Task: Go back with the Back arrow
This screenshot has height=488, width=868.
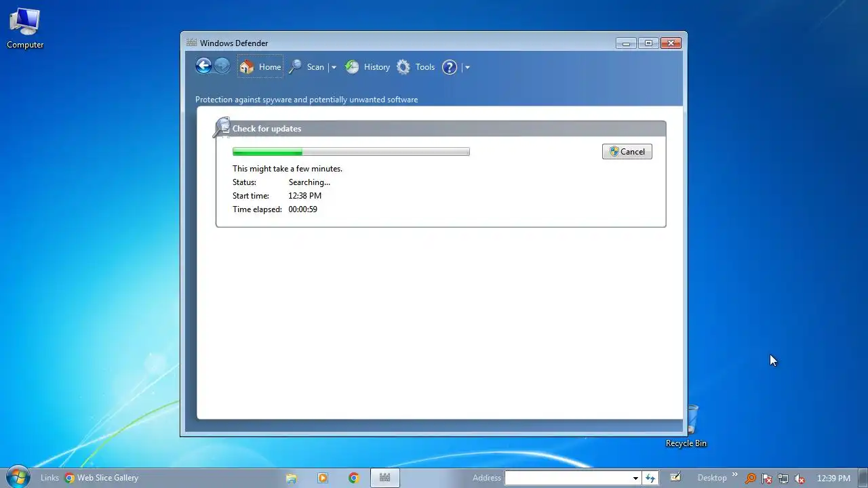Action: point(203,66)
